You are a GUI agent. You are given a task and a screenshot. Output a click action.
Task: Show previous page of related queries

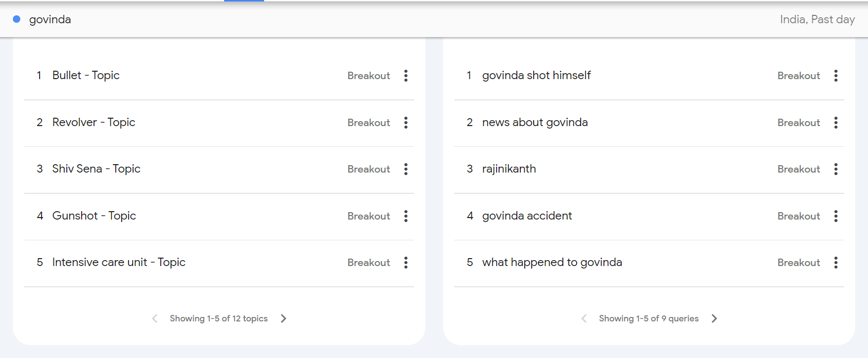pos(584,318)
